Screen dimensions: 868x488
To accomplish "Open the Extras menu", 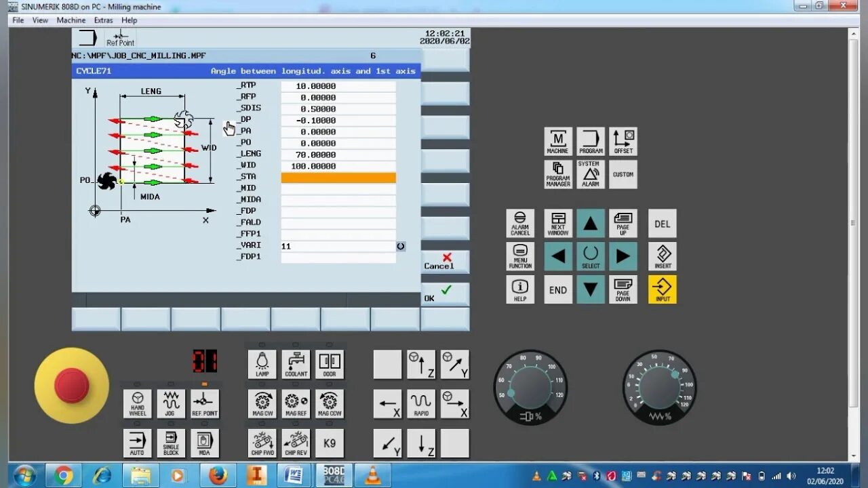I will click(x=104, y=20).
